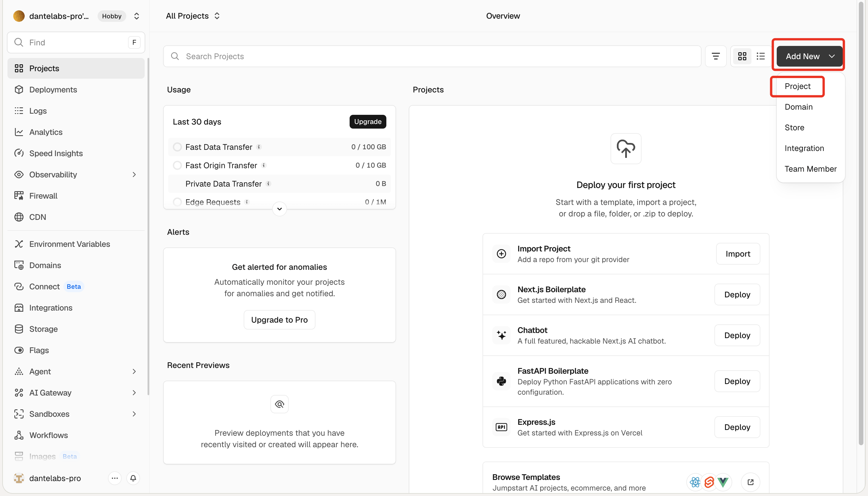Click the info icon beside Edge Requests
The height and width of the screenshot is (496, 868).
pyautogui.click(x=247, y=202)
